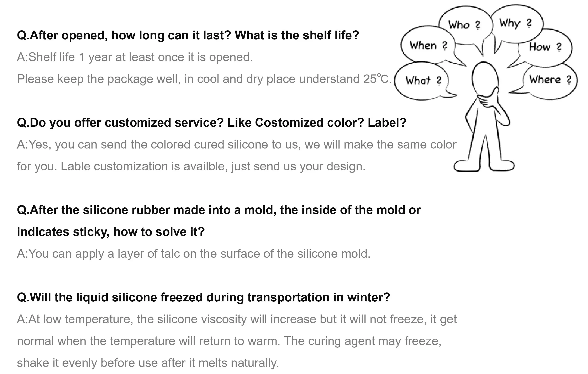Click the silicone rubber mold question heading
The height and width of the screenshot is (374, 588).
(219, 210)
